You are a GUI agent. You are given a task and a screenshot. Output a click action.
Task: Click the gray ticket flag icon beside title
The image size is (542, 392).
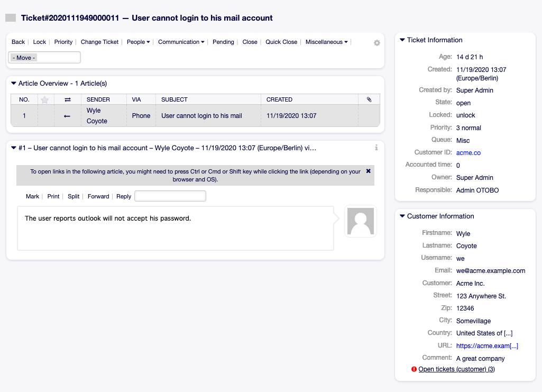point(11,18)
